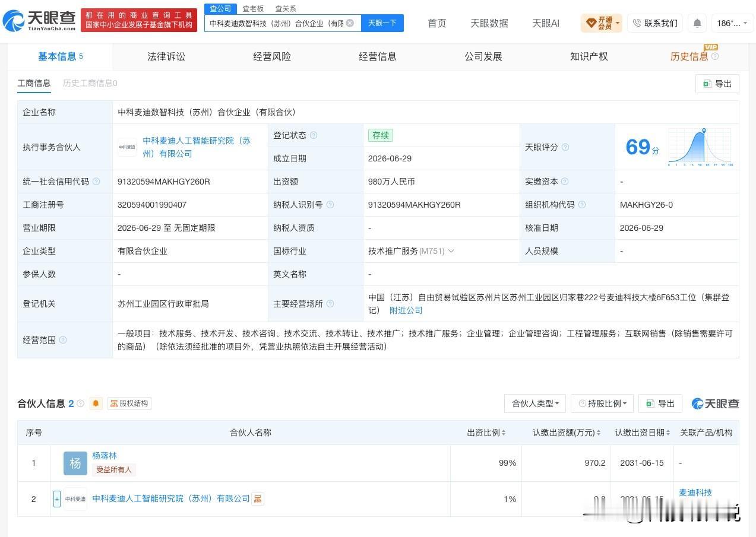Click the 980万人民币 capital value
Viewport: 756px width, 537px height.
(391, 182)
